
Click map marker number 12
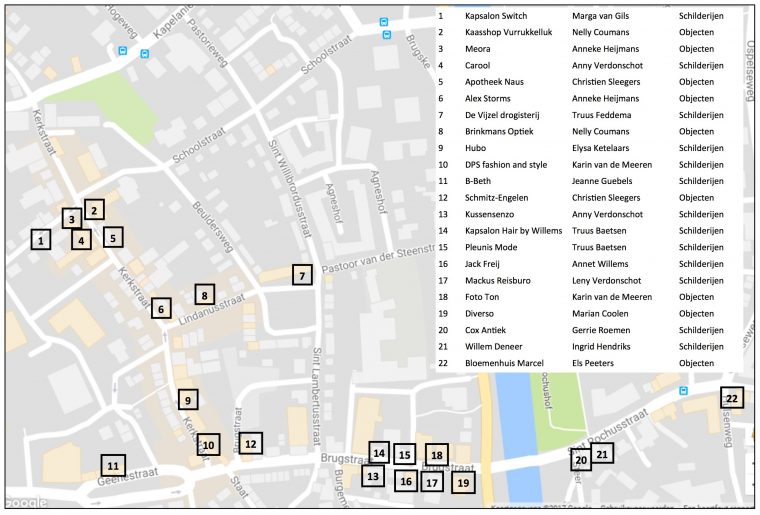[x=251, y=443]
